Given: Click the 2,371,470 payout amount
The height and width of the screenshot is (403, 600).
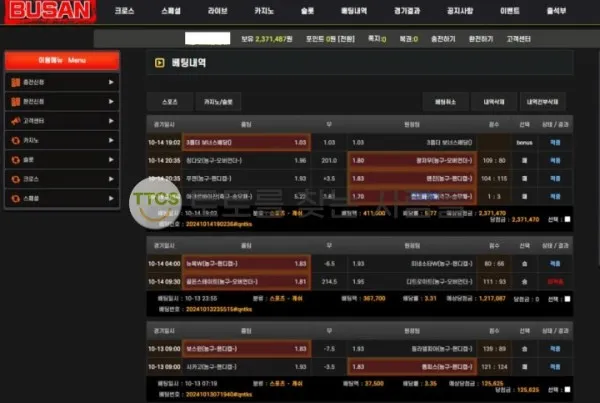Looking at the screenshot, I should 525,220.
